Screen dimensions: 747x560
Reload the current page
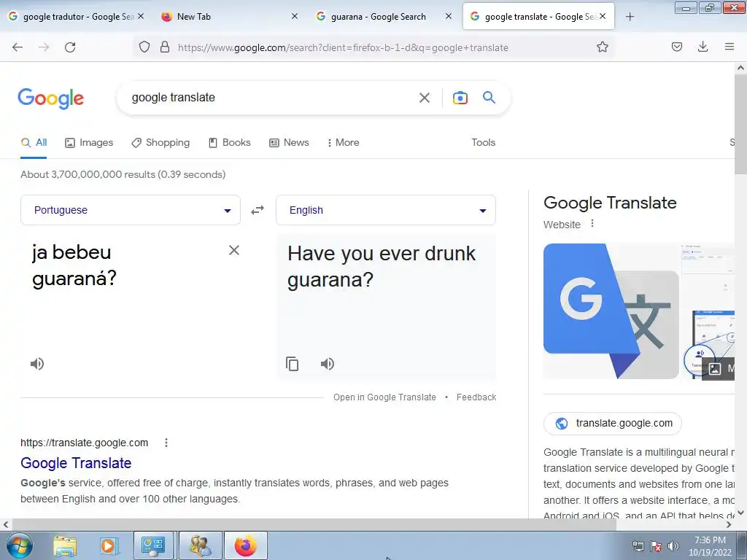(70, 47)
